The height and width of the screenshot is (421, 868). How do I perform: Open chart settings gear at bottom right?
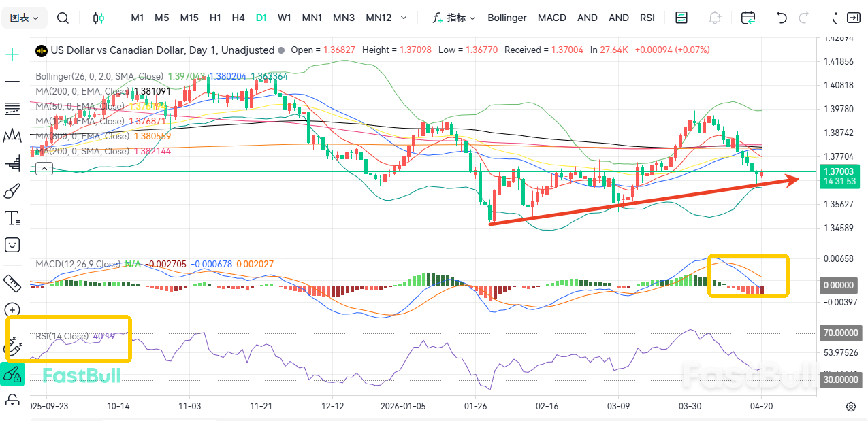pos(850,407)
